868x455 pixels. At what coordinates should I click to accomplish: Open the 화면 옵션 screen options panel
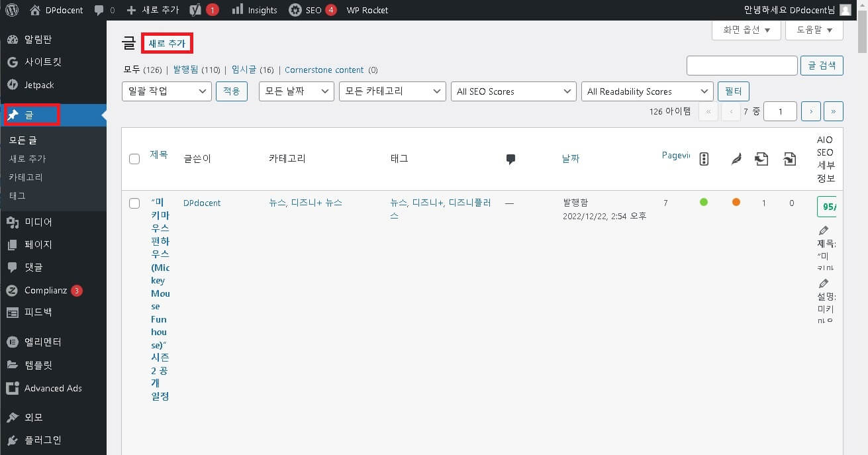746,30
